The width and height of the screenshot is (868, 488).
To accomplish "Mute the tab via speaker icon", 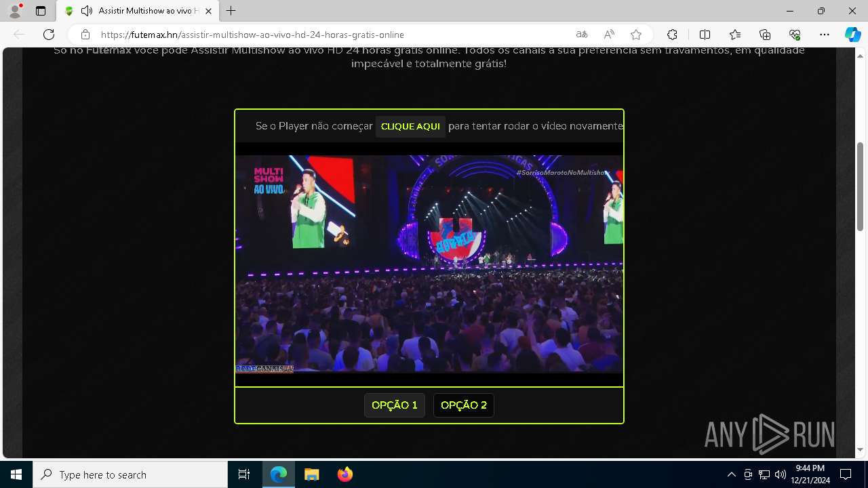I will (x=87, y=11).
